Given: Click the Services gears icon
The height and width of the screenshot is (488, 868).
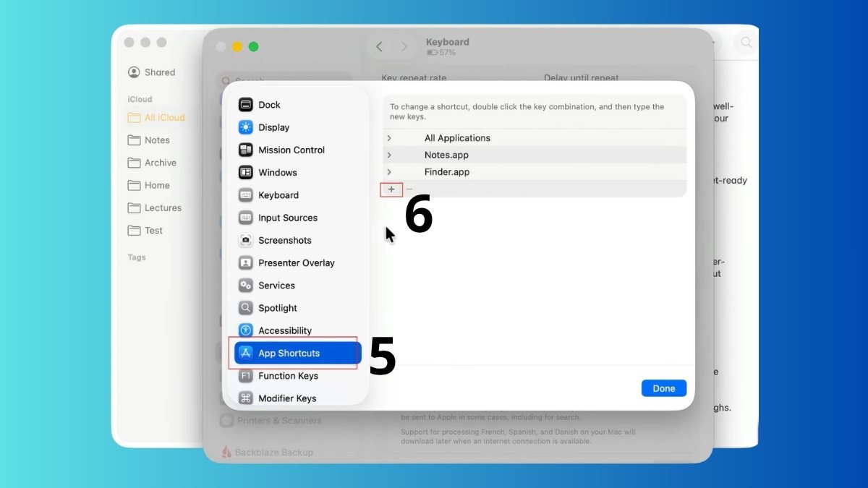Looking at the screenshot, I should (x=246, y=286).
